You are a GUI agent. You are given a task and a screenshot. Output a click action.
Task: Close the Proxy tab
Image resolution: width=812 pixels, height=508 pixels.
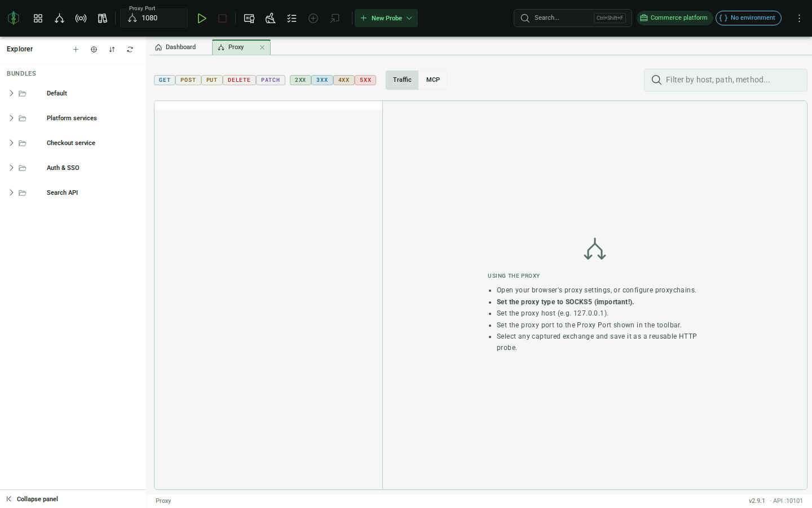click(262, 47)
